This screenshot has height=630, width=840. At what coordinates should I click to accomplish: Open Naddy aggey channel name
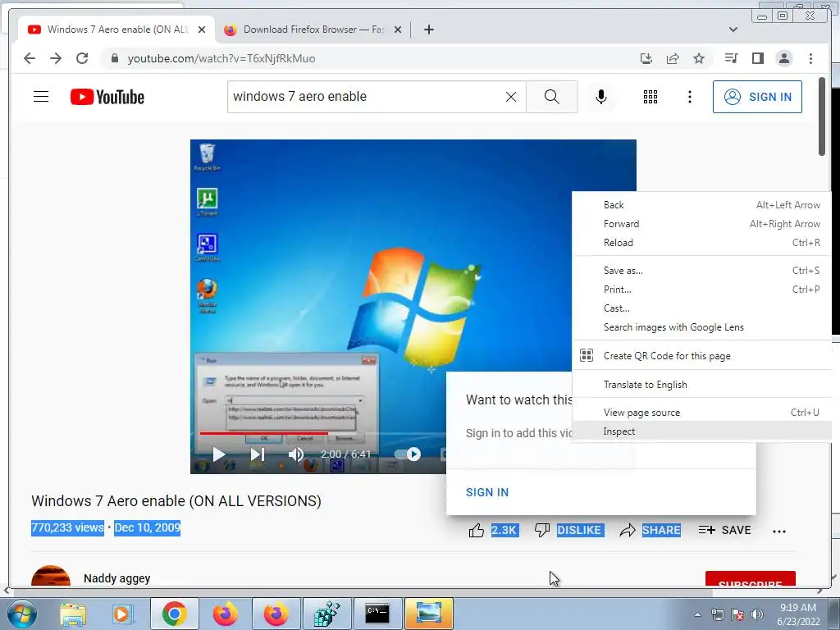pyautogui.click(x=116, y=578)
